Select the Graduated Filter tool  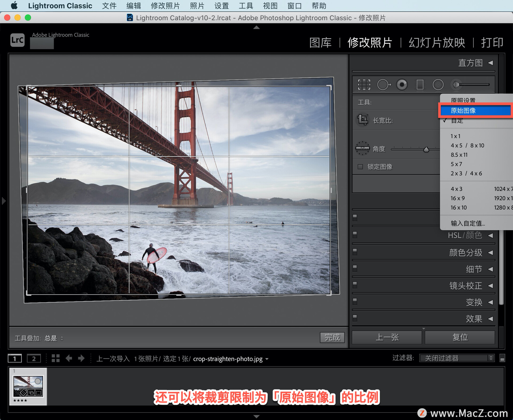[420, 85]
